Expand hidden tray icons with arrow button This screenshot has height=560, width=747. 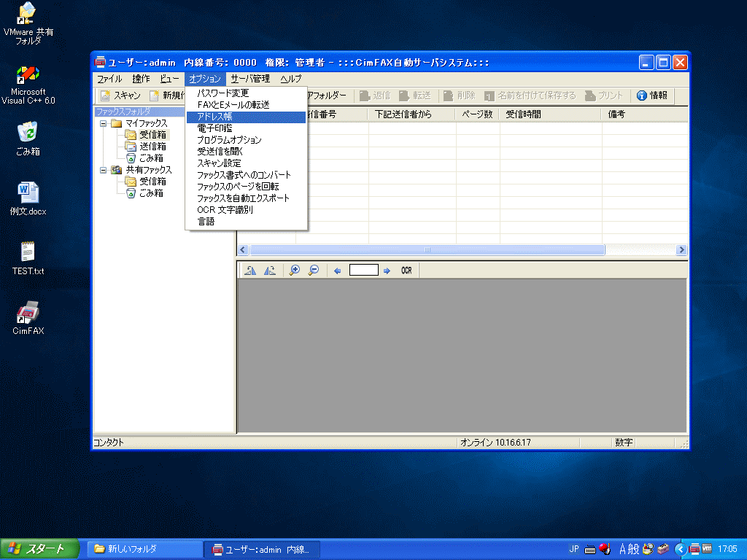(681, 550)
